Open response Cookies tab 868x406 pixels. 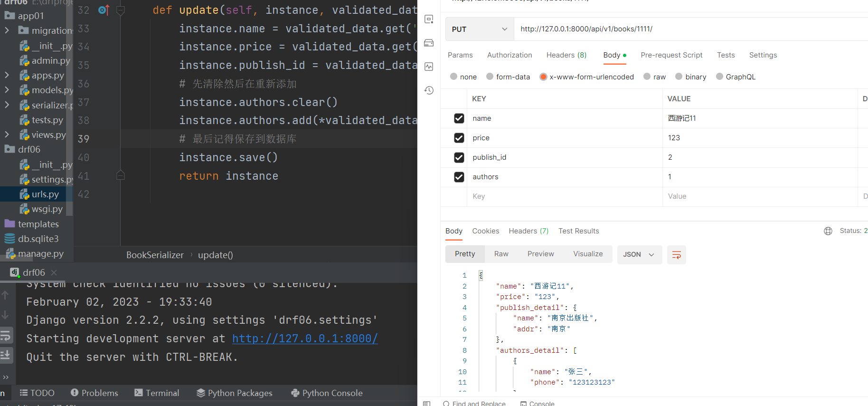(x=485, y=231)
